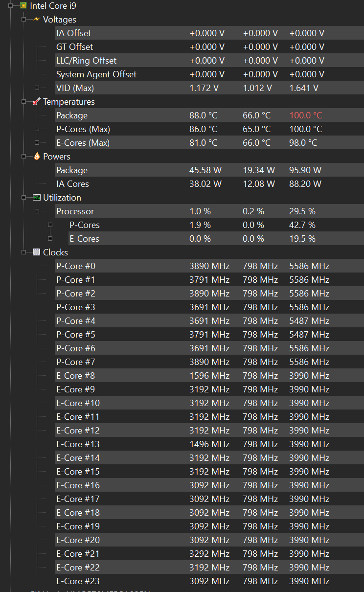Click the red 100.0 °C Package maximum
This screenshot has width=364, height=592.
pyautogui.click(x=306, y=115)
